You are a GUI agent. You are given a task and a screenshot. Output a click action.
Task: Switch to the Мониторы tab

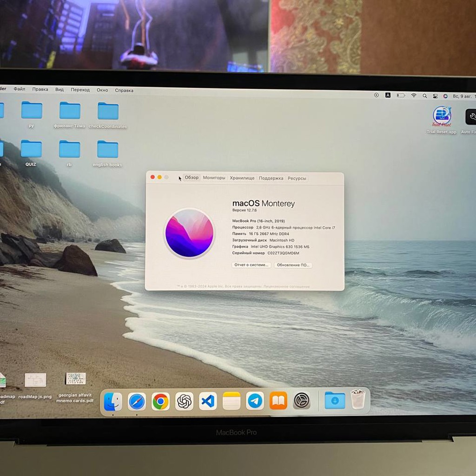click(x=214, y=178)
